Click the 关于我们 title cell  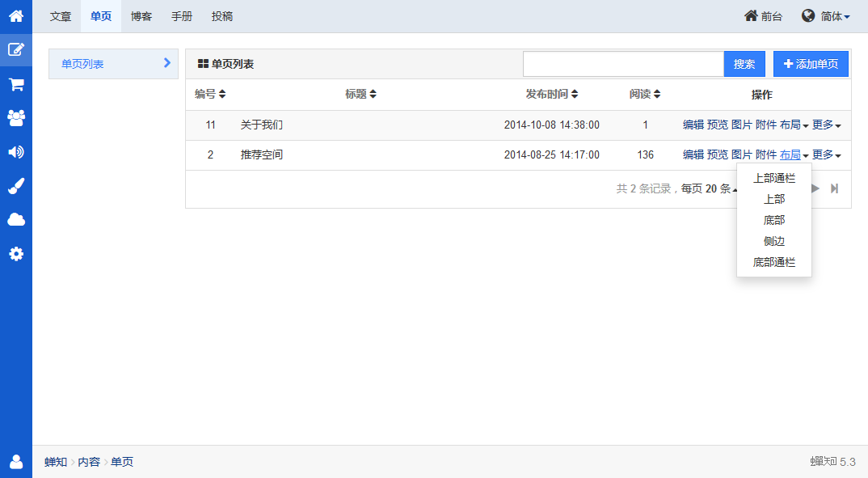tap(261, 125)
